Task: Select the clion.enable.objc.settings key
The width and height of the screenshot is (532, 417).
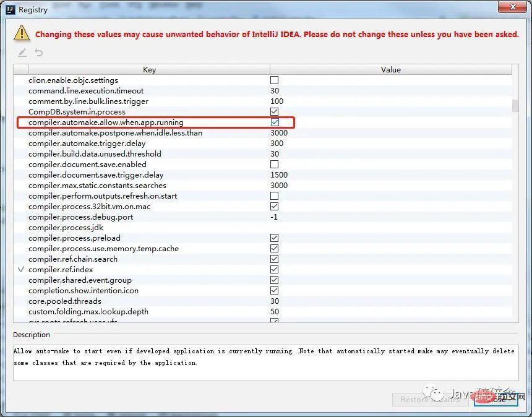Action: [x=73, y=80]
